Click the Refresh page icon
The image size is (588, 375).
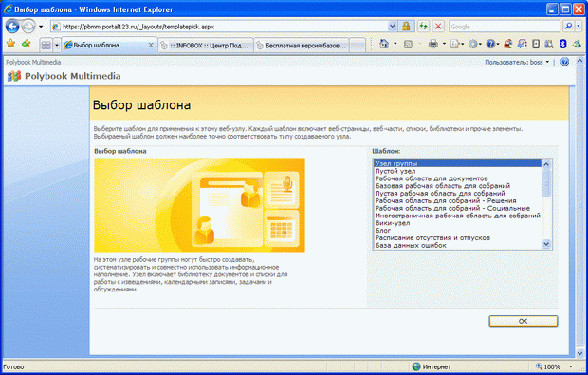click(x=423, y=27)
